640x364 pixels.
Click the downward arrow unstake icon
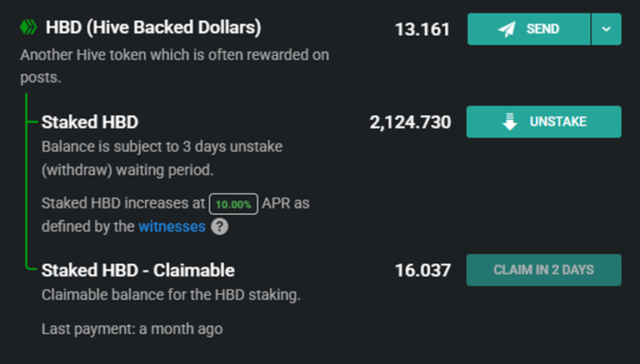coord(510,122)
